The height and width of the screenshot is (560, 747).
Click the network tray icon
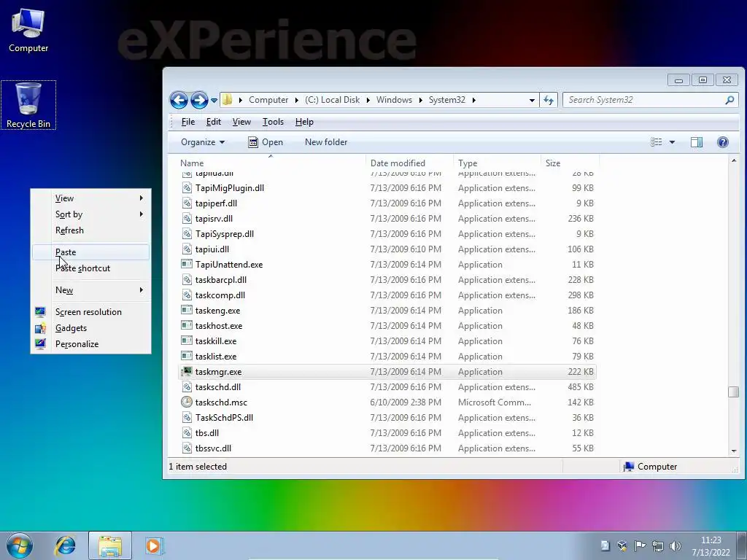coord(657,545)
